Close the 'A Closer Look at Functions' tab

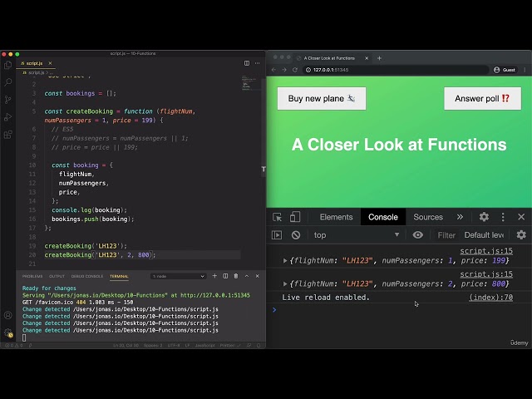tap(367, 58)
